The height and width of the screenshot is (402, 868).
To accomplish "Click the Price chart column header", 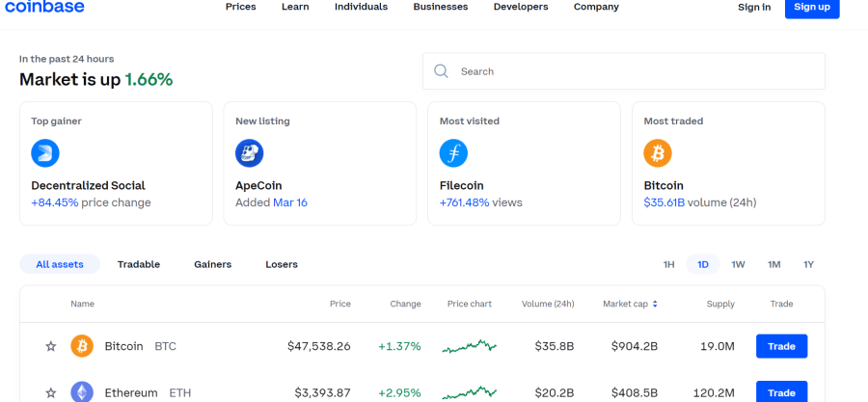I will 470,304.
